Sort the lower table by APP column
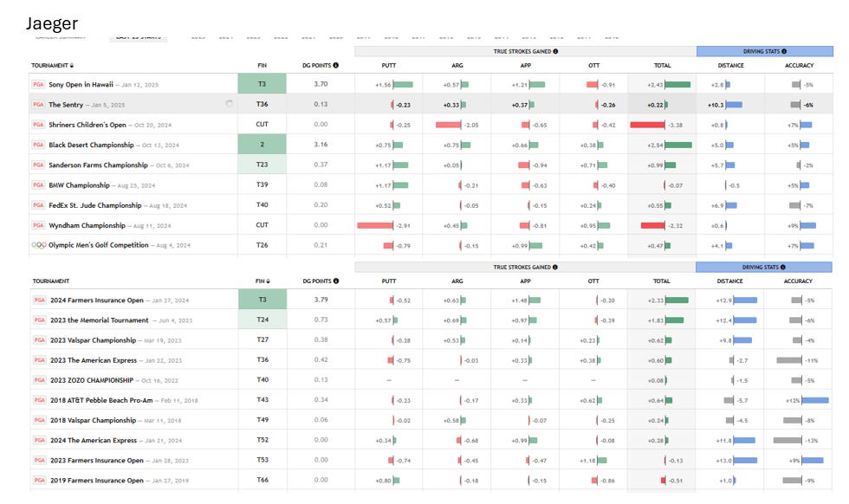 [x=525, y=281]
